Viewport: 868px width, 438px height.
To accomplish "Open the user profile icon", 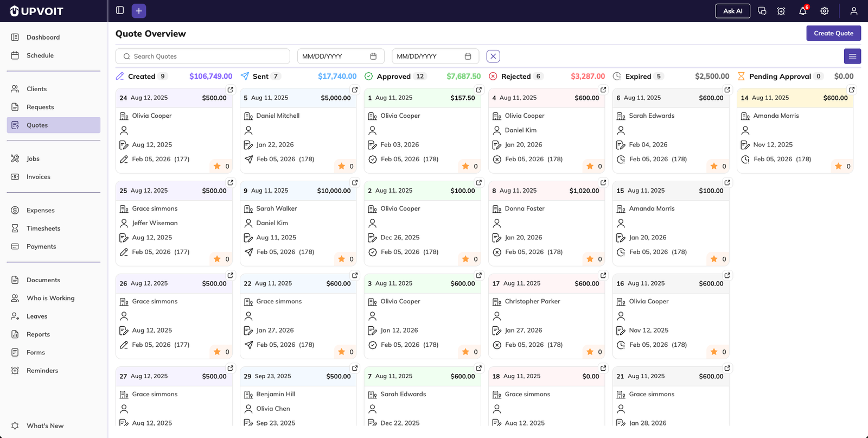I will [x=854, y=11].
